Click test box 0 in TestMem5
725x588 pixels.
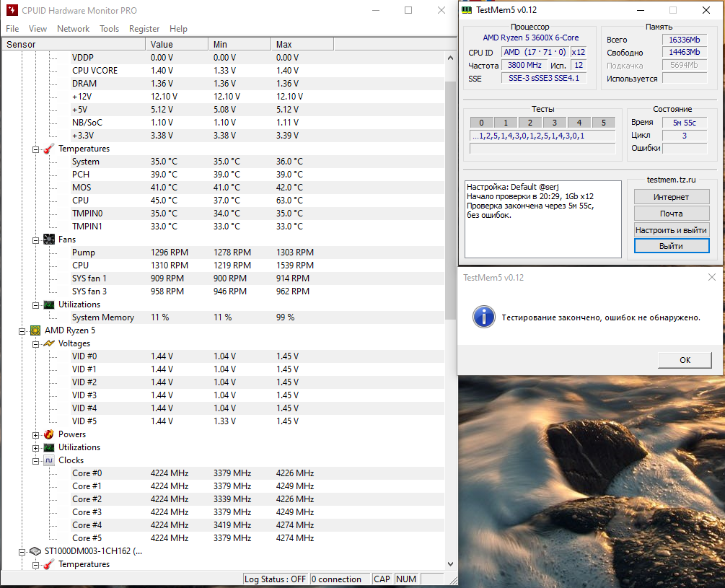point(481,123)
